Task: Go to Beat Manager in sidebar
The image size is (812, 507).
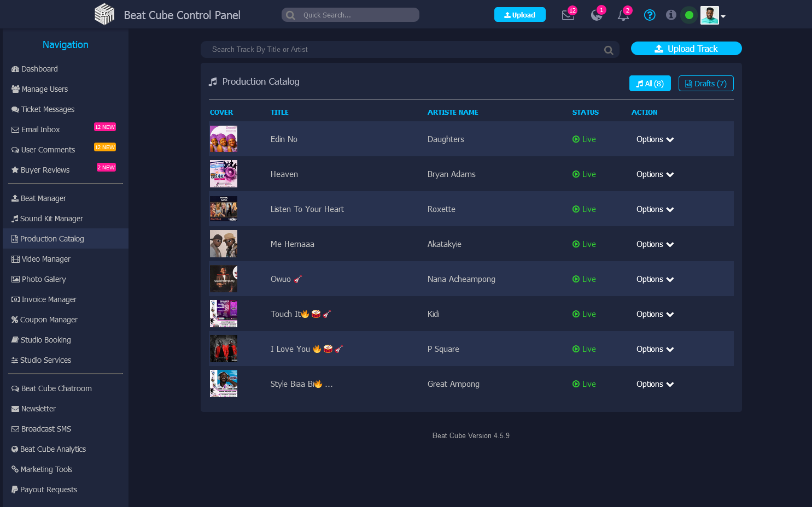Action: [x=43, y=198]
